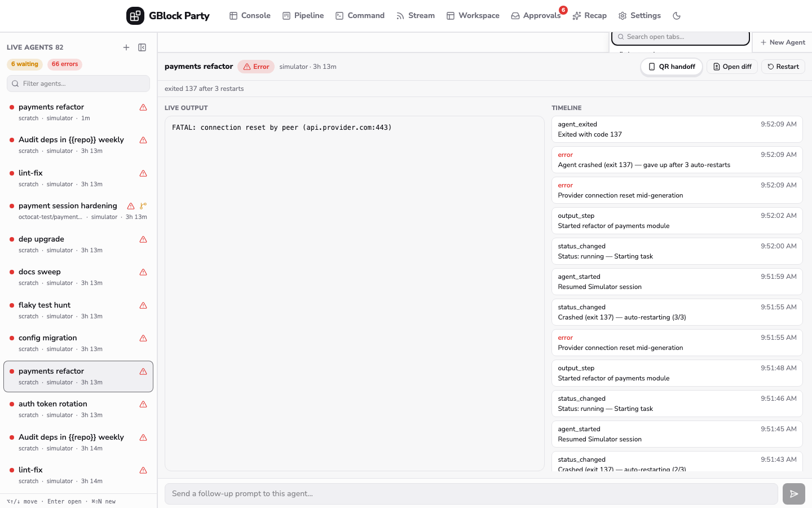Click warning icon on auth token rotation
The width and height of the screenshot is (812, 508).
[x=143, y=404]
